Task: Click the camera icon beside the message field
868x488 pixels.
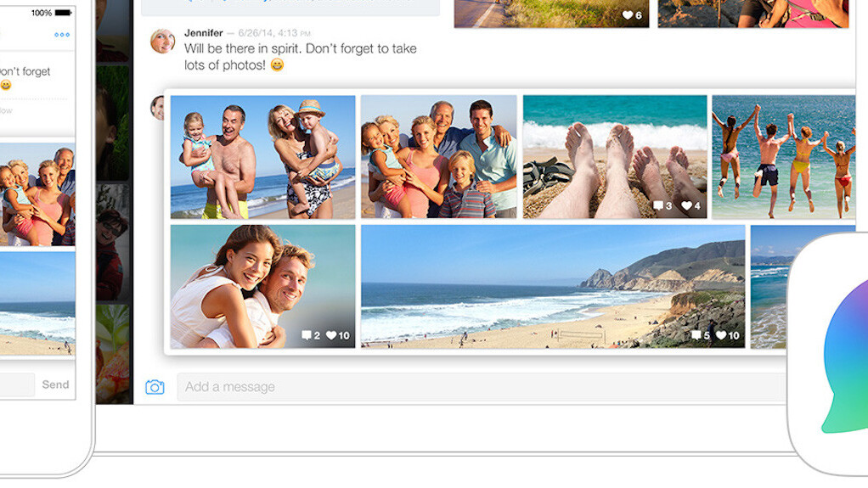Action: coord(155,387)
